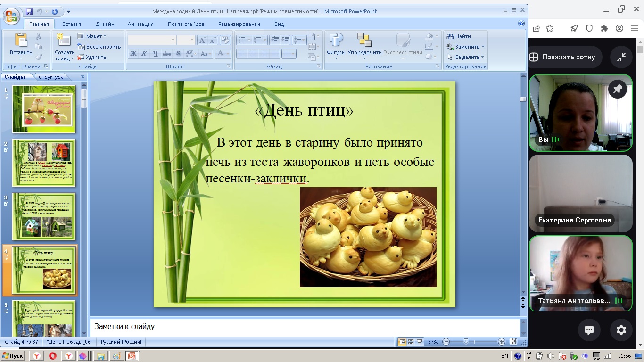Click the Paste (Вставить) clipboard icon
This screenshot has height=362, width=644.
coord(21,41)
